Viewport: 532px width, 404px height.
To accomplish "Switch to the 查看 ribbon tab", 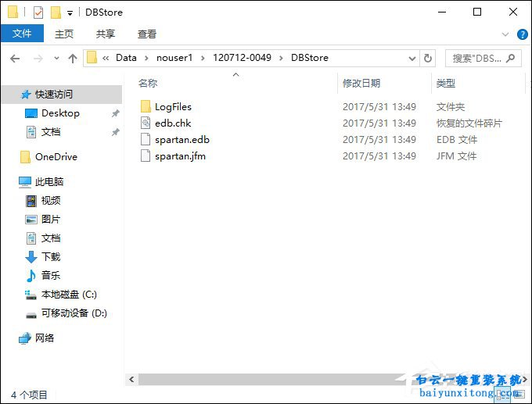I will tap(146, 34).
